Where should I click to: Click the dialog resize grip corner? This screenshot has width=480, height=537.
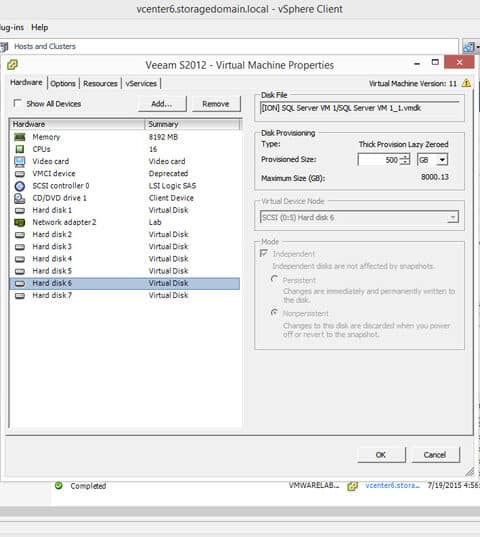(x=470, y=472)
